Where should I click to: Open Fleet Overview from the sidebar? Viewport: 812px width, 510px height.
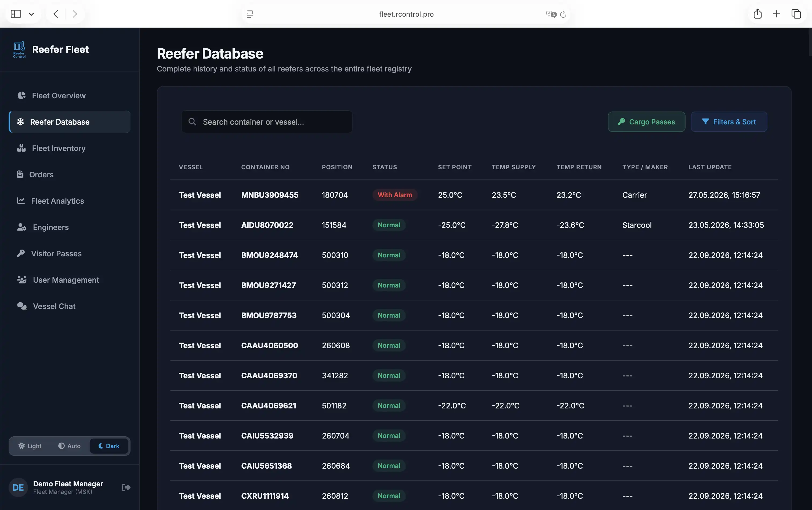click(x=70, y=95)
